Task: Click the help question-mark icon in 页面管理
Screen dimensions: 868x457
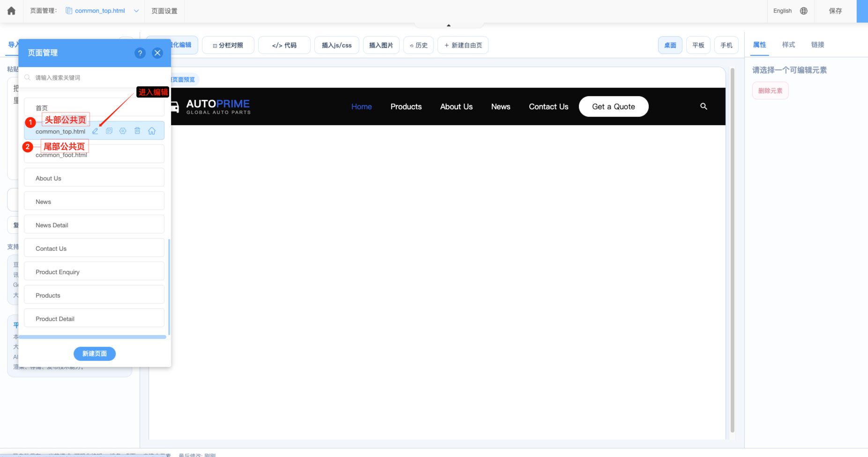Action: click(140, 53)
